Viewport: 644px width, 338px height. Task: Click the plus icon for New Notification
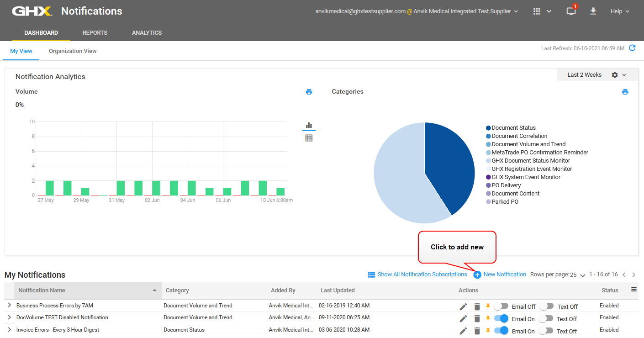[x=477, y=275]
